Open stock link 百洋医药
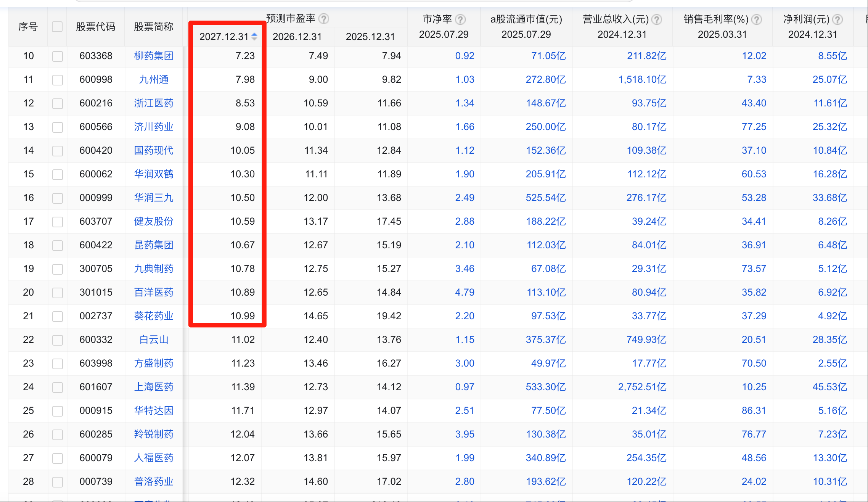Screen dimensions: 868x502 pyautogui.click(x=154, y=292)
